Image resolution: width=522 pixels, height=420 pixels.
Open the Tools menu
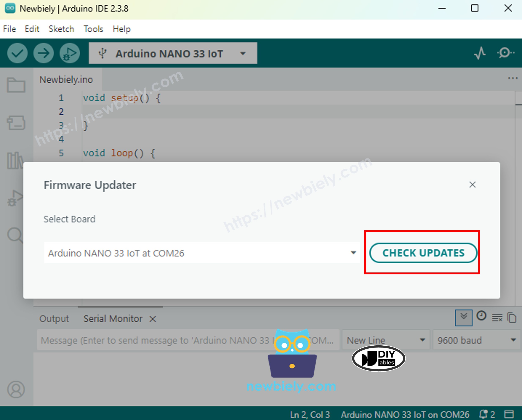tap(93, 29)
